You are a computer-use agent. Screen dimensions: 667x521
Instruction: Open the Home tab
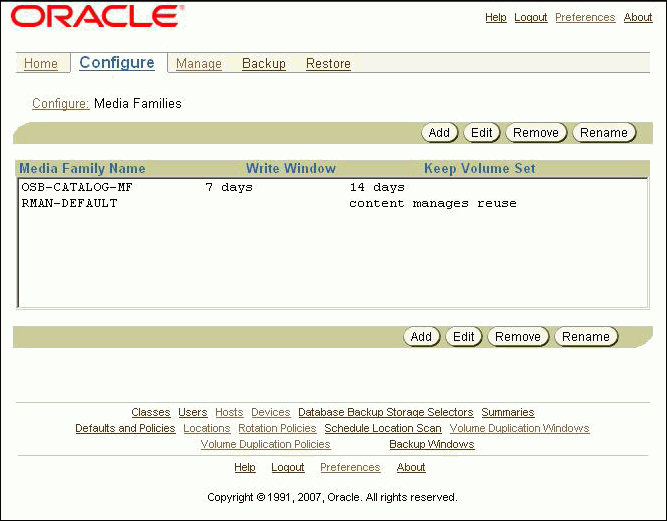[41, 63]
